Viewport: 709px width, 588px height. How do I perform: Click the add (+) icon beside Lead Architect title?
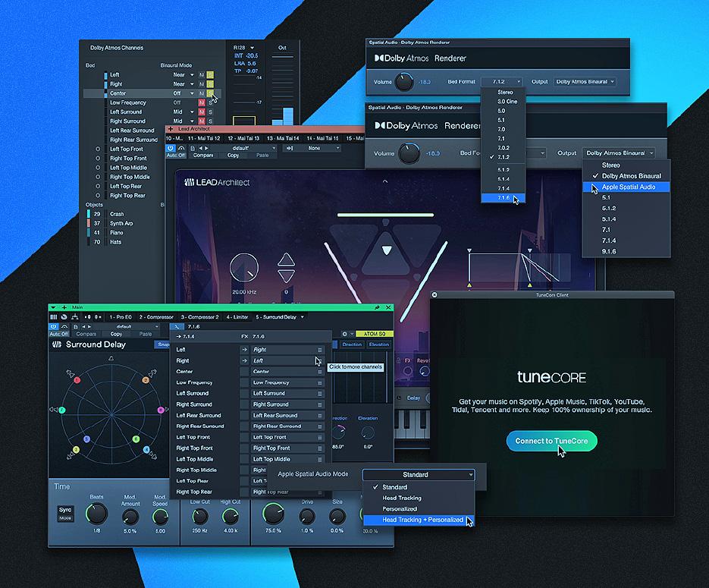[x=171, y=129]
